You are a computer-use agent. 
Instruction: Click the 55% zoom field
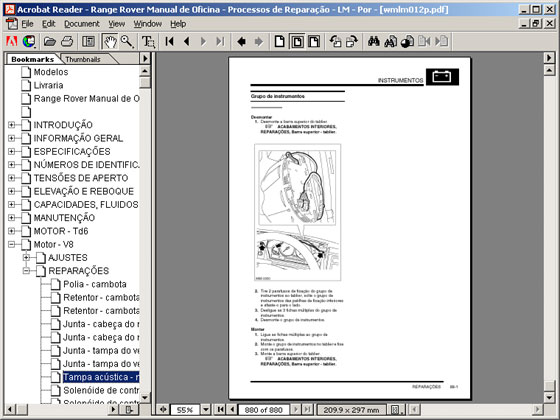[x=185, y=410]
